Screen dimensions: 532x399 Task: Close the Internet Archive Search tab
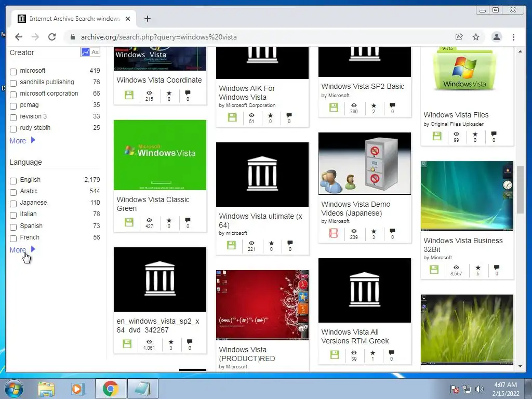128,19
